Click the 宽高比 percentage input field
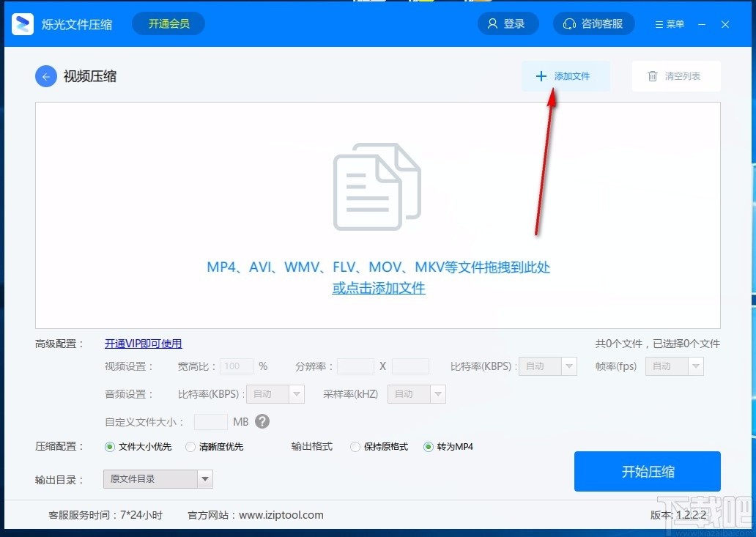This screenshot has width=756, height=537. (235, 366)
